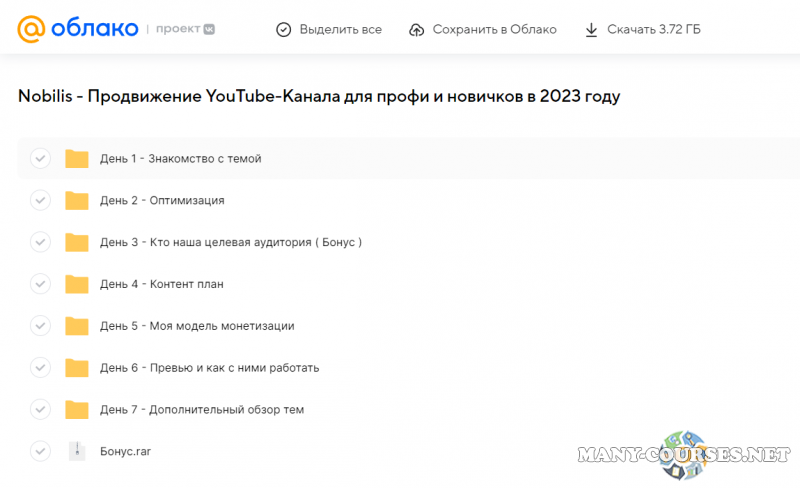The width and height of the screenshot is (800, 488).
Task: Click the Облако @ logo icon
Action: point(32,29)
